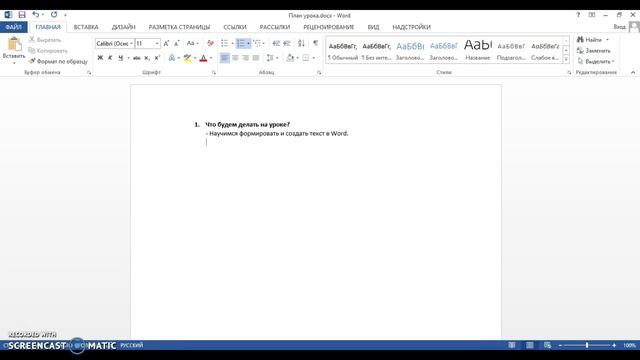Center the text alignment

pos(235,58)
